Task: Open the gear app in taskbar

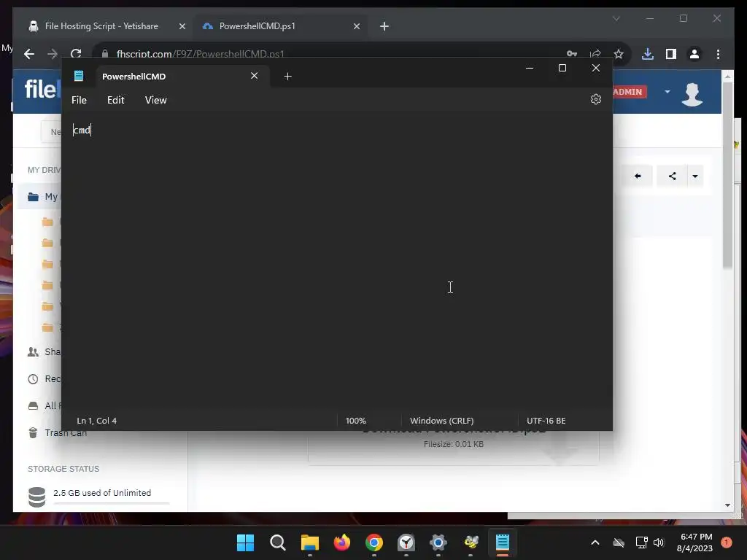Action: click(438, 542)
